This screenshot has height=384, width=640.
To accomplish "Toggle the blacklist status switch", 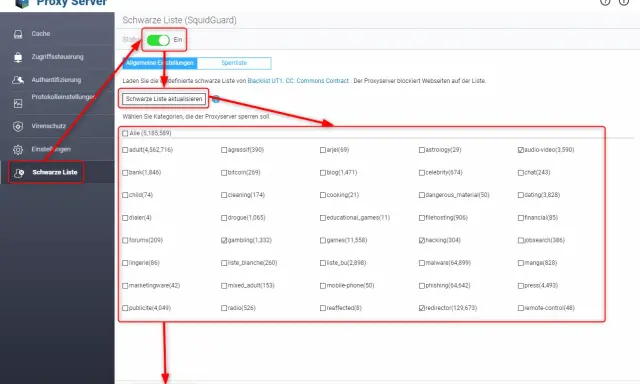I will pos(158,40).
